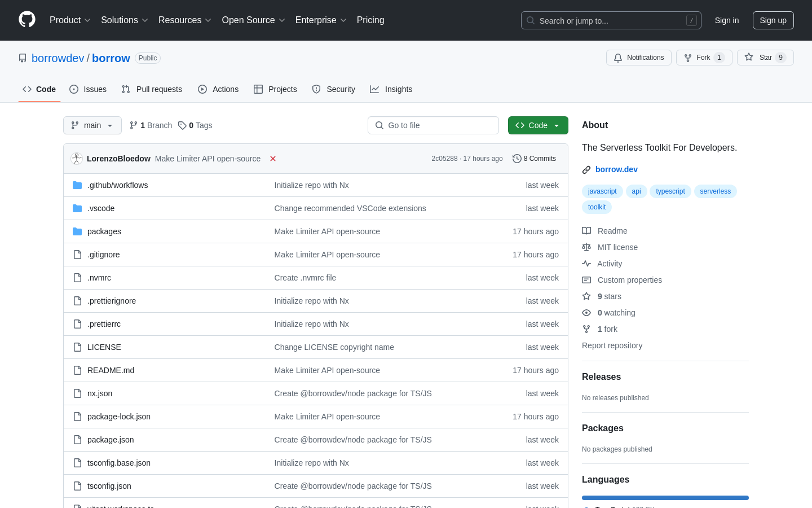Click the tag icon beside 0 Tags

[x=182, y=125]
